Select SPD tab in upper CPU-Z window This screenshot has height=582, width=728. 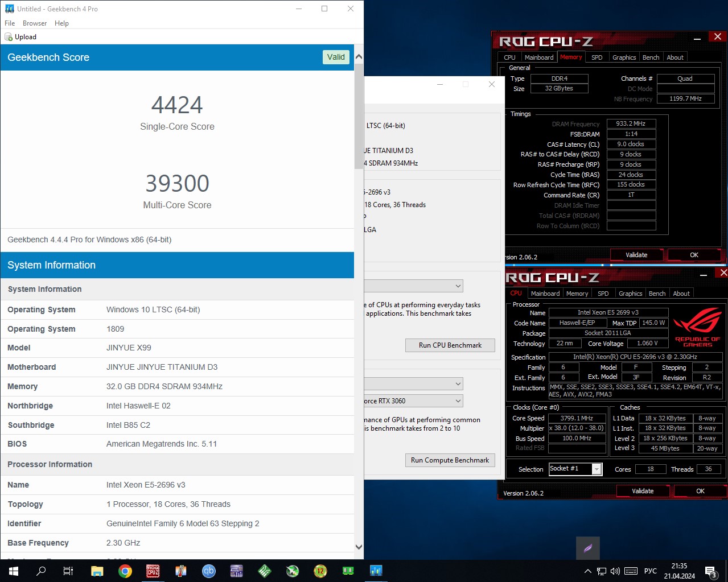(597, 57)
